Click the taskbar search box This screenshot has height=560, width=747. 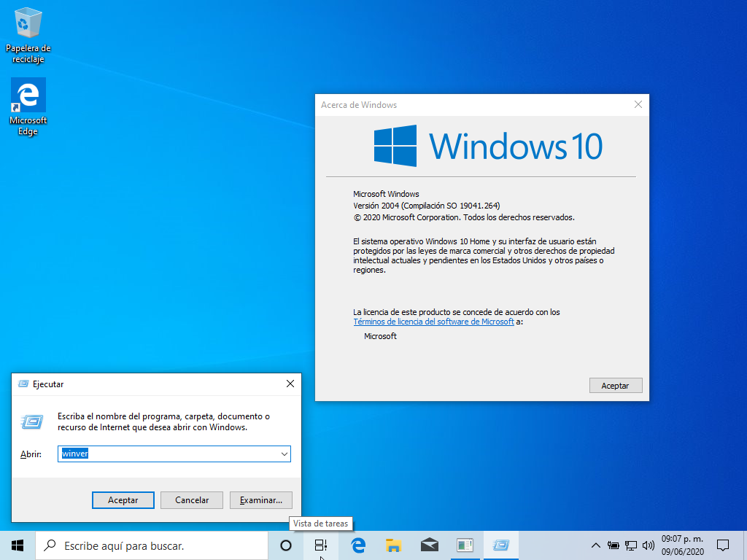(x=152, y=545)
